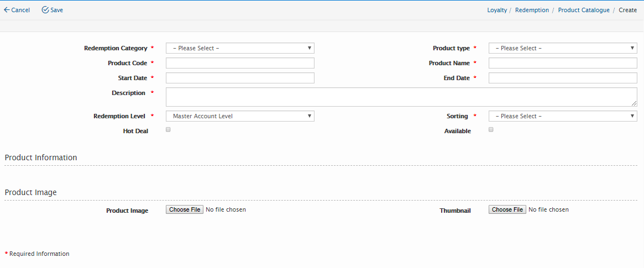Go to Loyalty breadcrumb link

(x=497, y=10)
